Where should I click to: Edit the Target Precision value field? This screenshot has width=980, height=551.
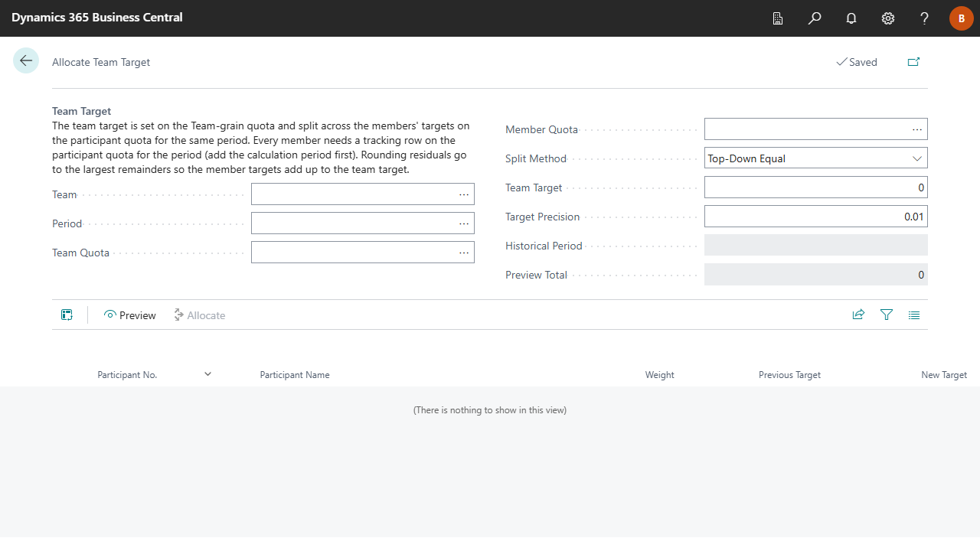tap(816, 217)
